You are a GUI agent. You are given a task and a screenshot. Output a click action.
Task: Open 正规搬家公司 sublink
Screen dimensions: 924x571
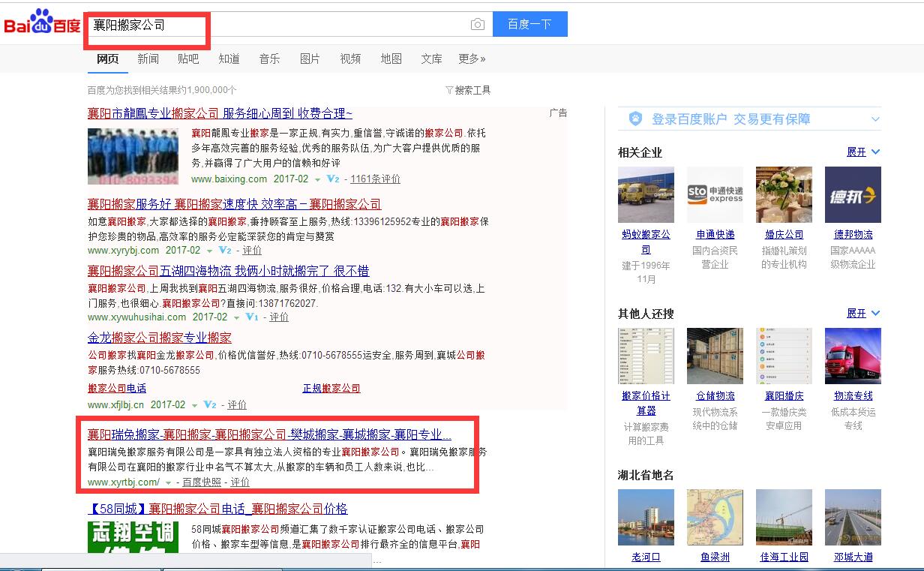point(331,389)
